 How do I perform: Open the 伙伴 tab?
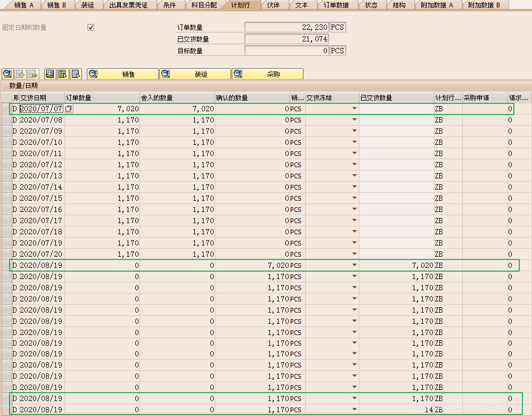pos(273,5)
